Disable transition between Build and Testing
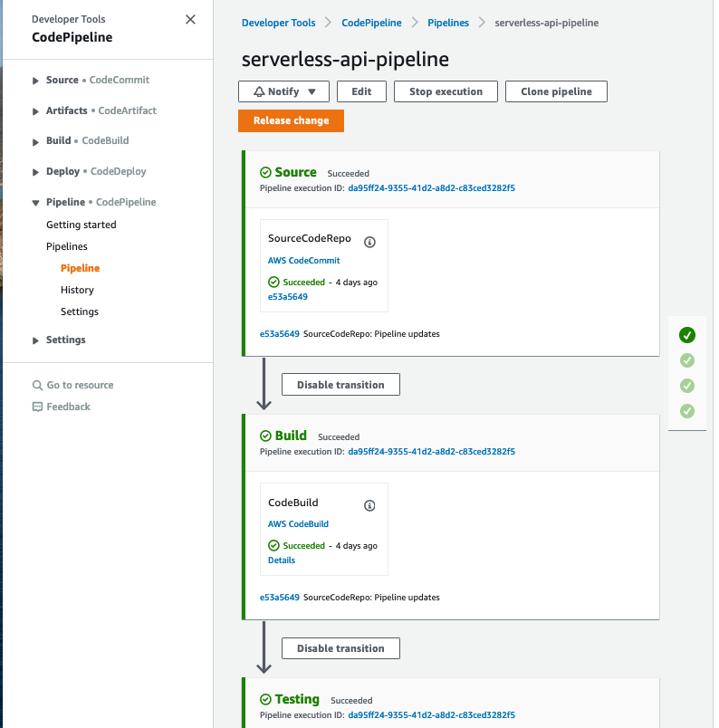This screenshot has width=719, height=728. (x=340, y=648)
